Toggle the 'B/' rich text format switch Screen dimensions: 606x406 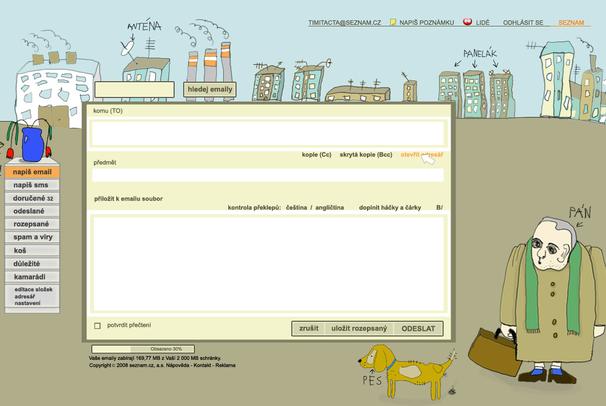coord(439,207)
